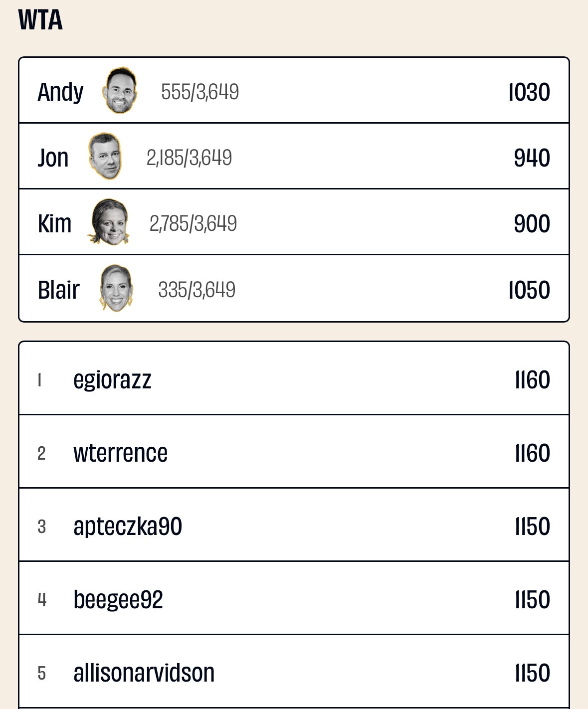Click Kim's rank 2,785/3,649
This screenshot has width=588, height=709.
pyautogui.click(x=193, y=223)
